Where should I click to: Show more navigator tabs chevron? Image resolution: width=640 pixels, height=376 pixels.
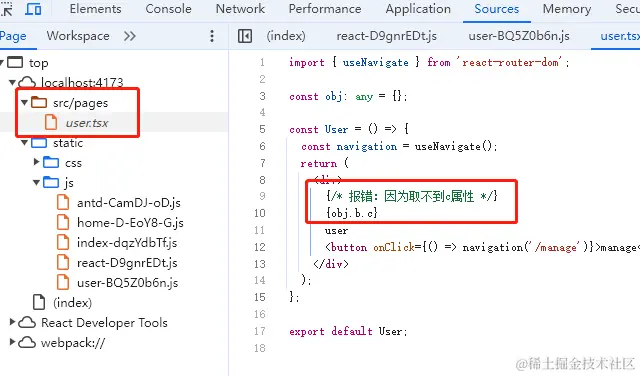tap(130, 36)
